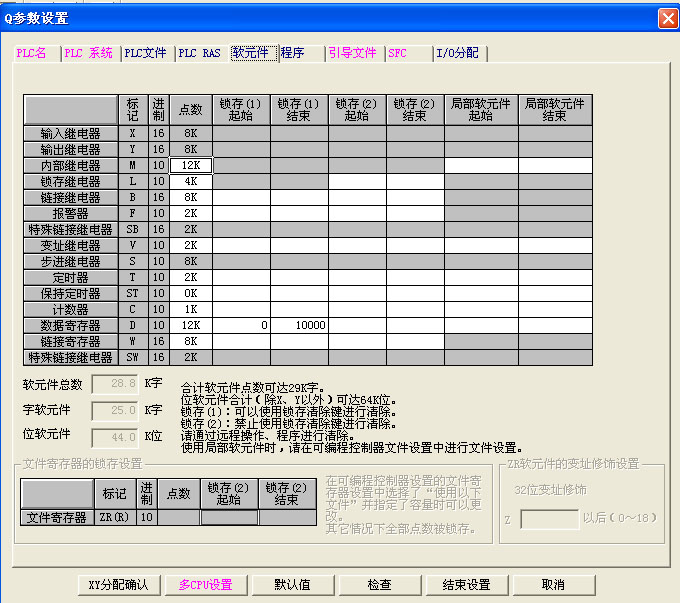680x603 pixels.
Task: Click the XY分配确认 button
Action: click(x=120, y=585)
